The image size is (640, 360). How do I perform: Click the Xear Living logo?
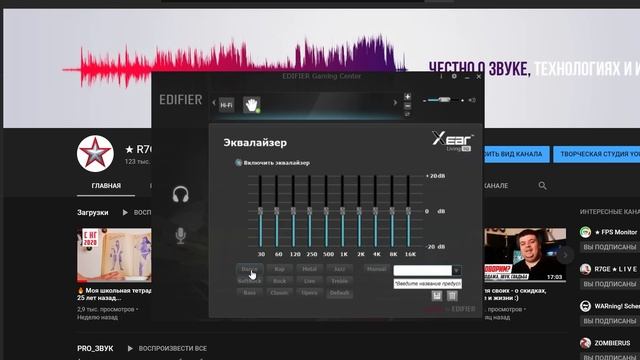coord(453,141)
